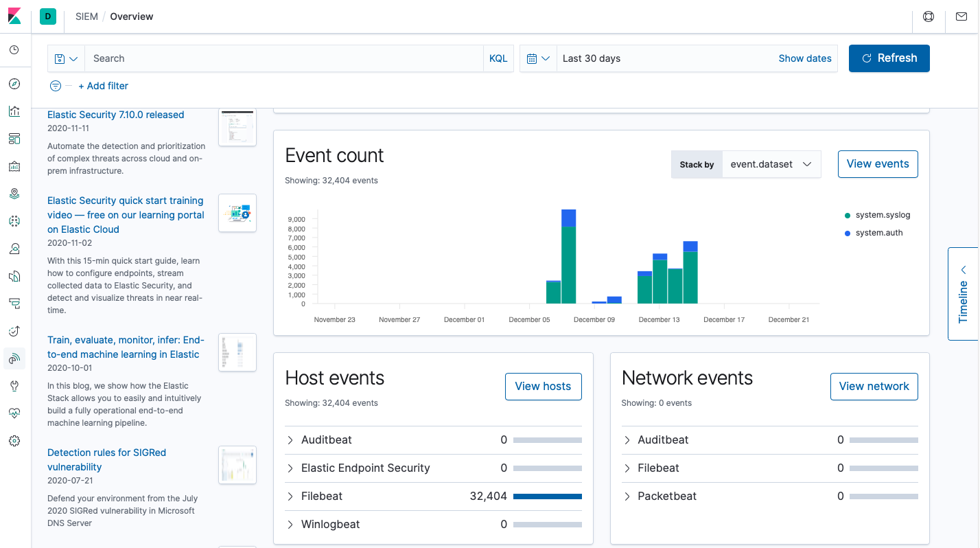Expand Filebeat row in Network events

point(627,468)
